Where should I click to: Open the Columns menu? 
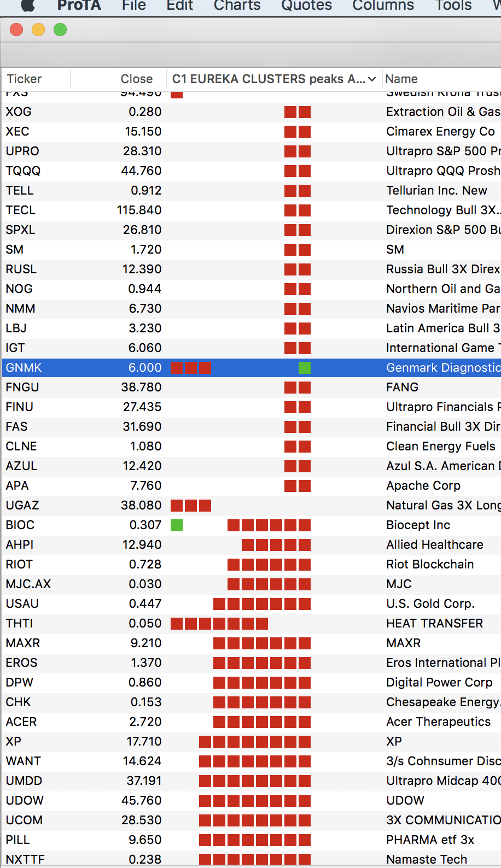coord(383,5)
